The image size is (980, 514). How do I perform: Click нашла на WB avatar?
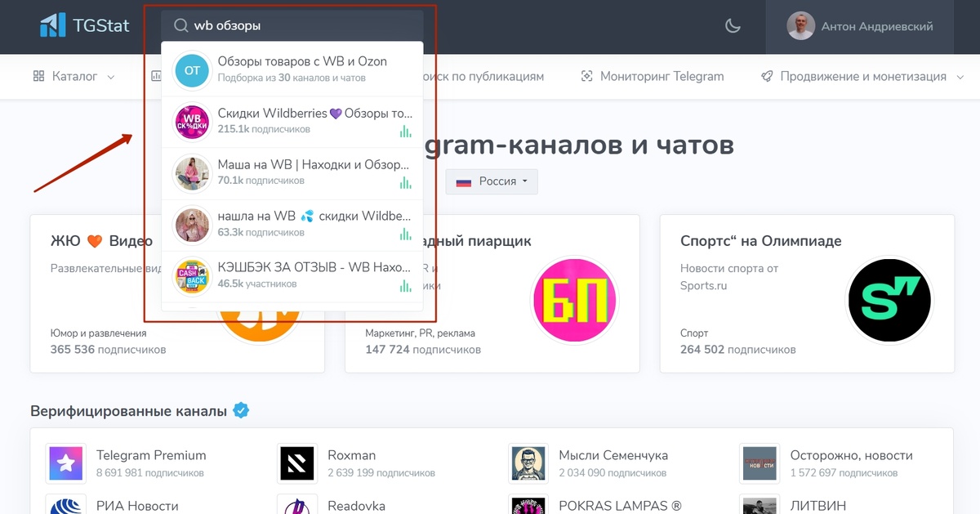point(193,224)
